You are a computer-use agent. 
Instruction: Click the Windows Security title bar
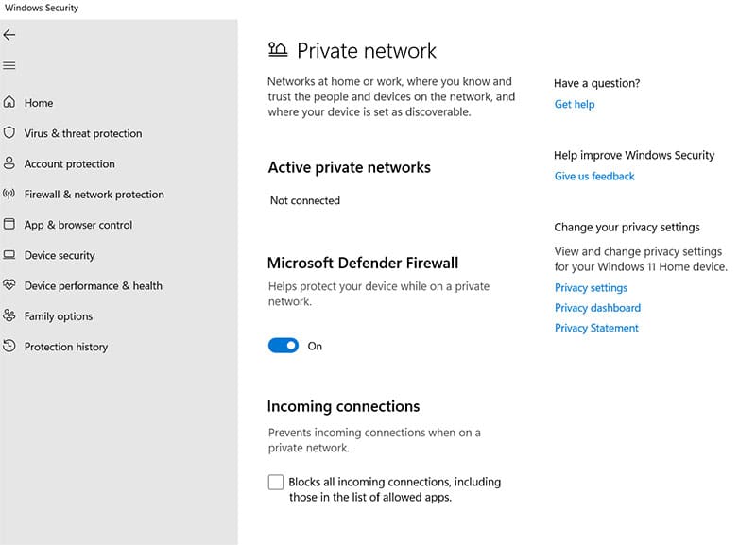42,7
